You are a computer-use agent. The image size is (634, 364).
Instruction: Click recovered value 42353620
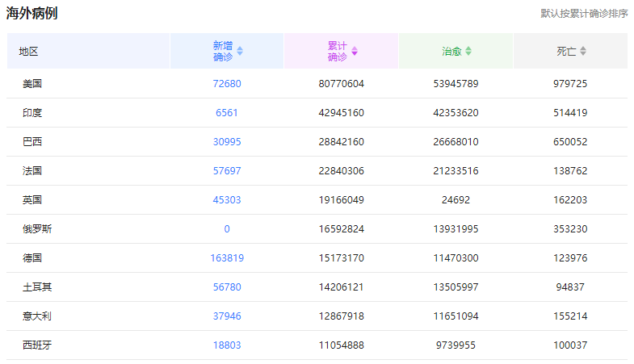coord(456,113)
